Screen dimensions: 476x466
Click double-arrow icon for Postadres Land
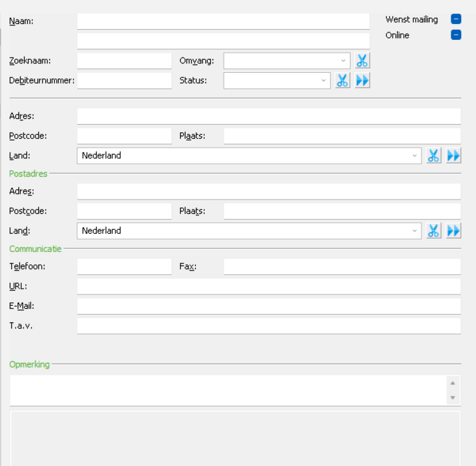[x=453, y=230]
